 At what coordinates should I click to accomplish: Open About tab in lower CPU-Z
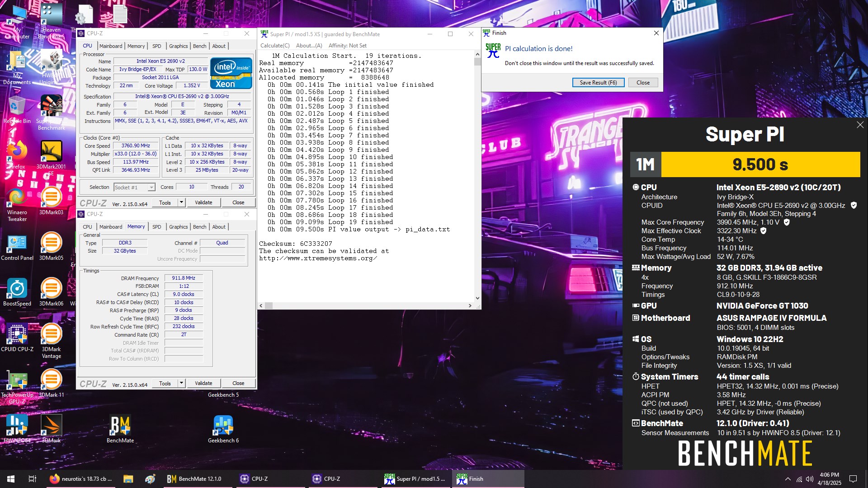(219, 227)
